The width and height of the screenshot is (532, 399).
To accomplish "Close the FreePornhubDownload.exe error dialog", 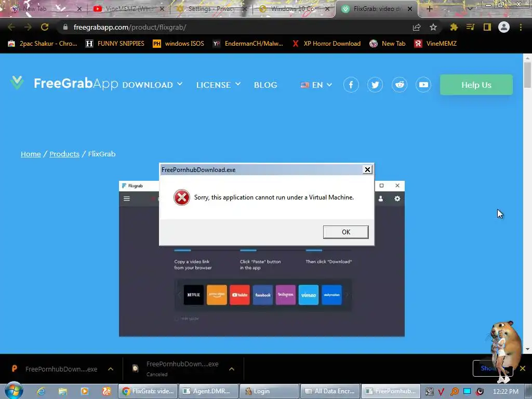I will pos(367,170).
